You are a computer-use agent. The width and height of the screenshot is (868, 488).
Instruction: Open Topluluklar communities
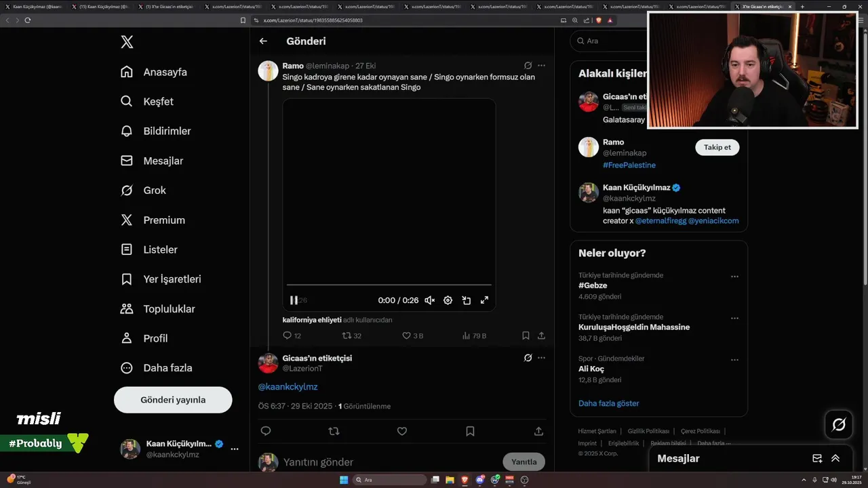click(x=157, y=309)
